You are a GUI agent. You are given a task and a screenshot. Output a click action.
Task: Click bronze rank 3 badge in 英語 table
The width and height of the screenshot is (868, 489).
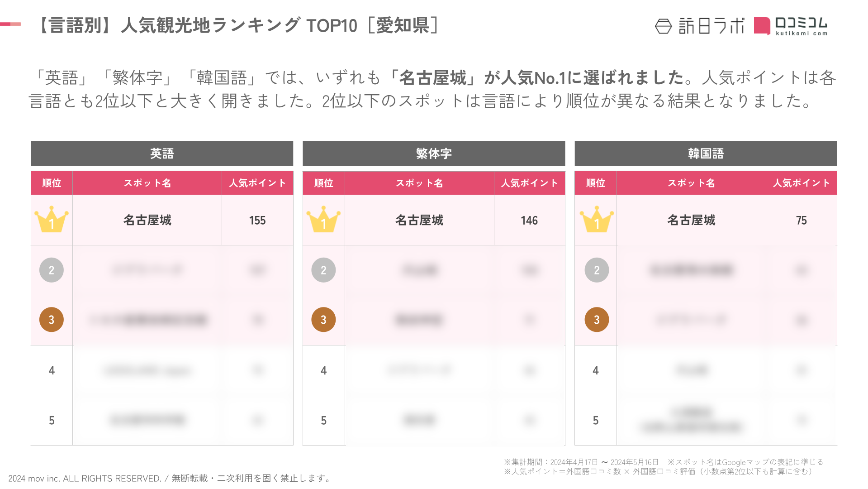[52, 320]
